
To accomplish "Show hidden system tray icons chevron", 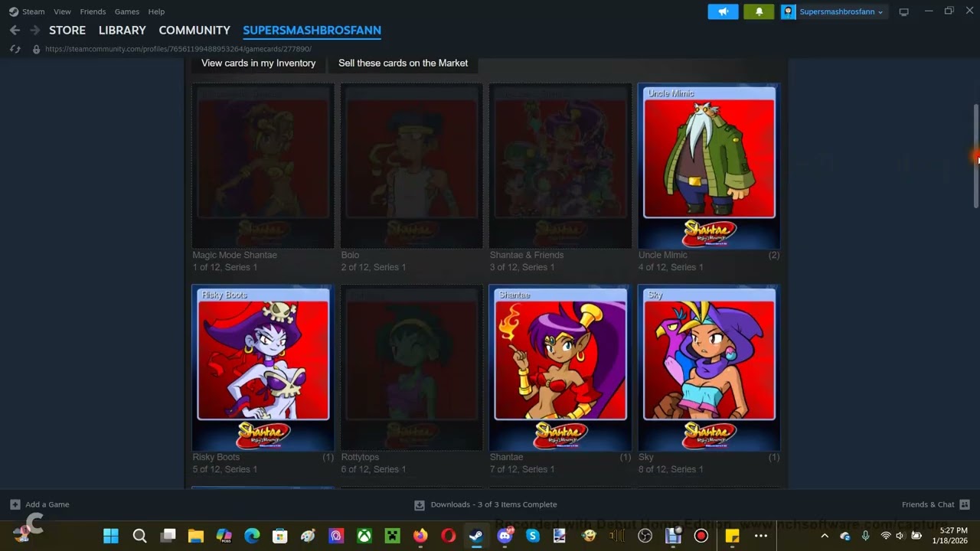I will 825,536.
